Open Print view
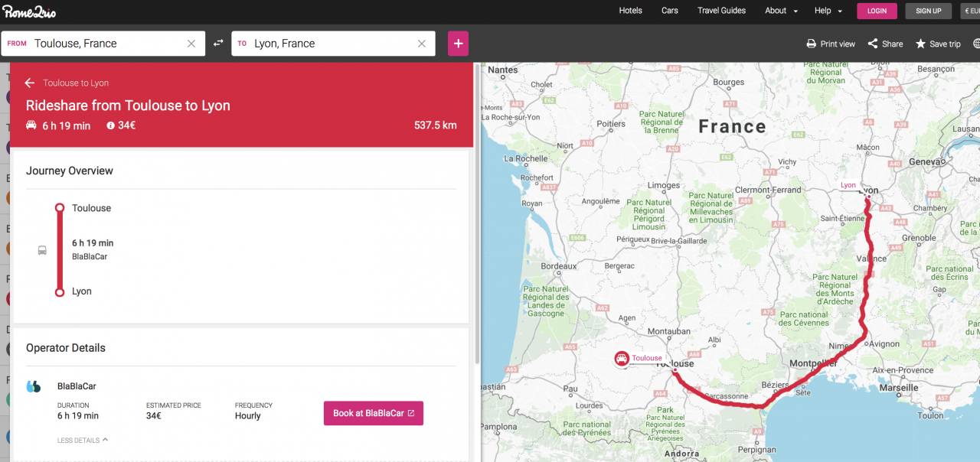Viewport: 980px width, 462px height. pyautogui.click(x=831, y=44)
